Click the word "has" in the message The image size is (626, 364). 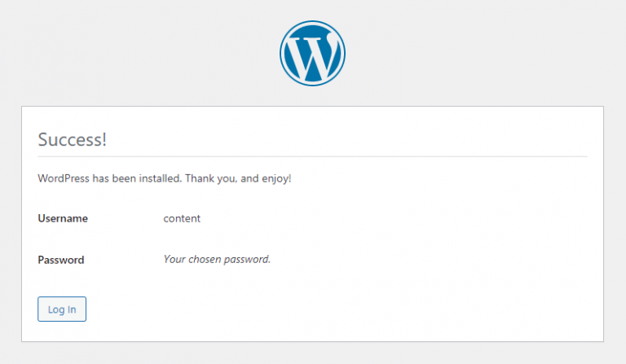click(101, 178)
